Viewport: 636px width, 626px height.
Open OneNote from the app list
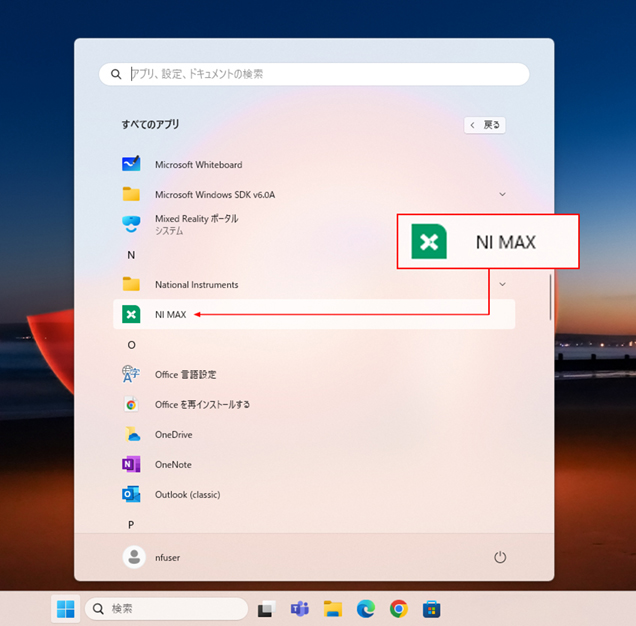pos(173,465)
